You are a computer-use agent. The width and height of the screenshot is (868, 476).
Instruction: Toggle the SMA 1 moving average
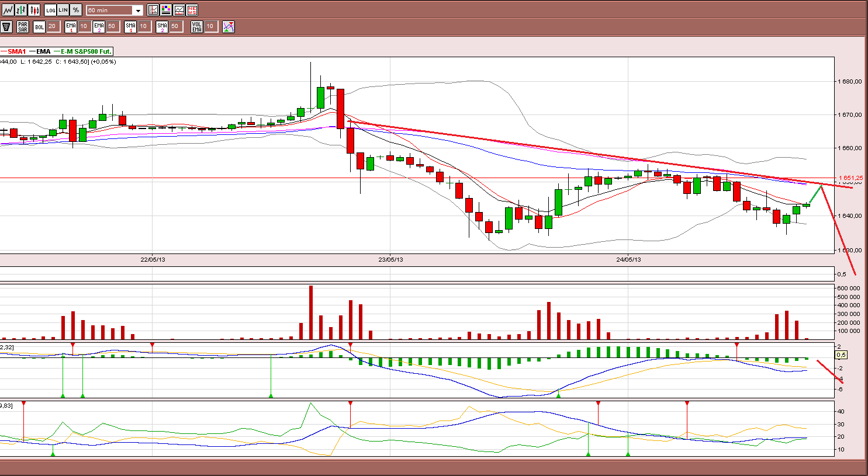coord(130,26)
